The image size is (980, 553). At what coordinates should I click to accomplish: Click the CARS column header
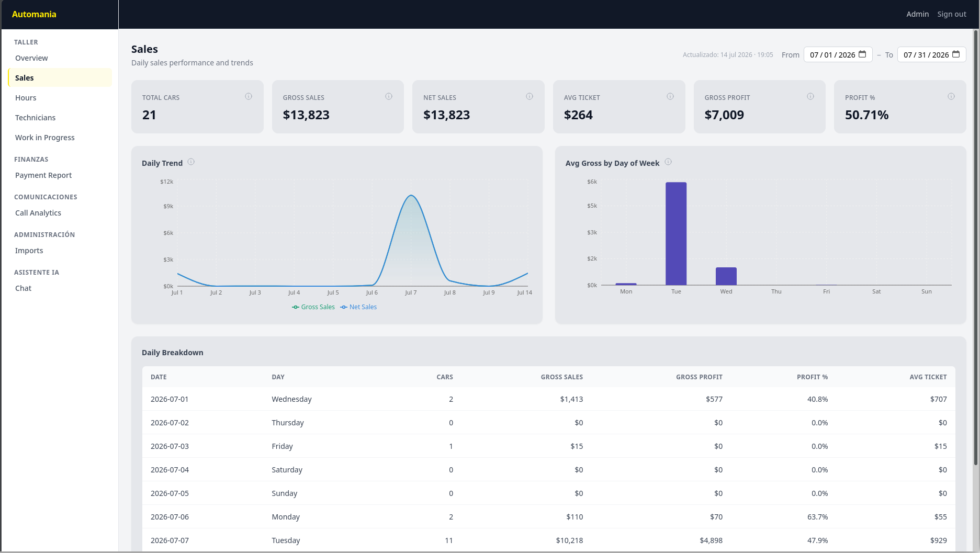tap(445, 377)
